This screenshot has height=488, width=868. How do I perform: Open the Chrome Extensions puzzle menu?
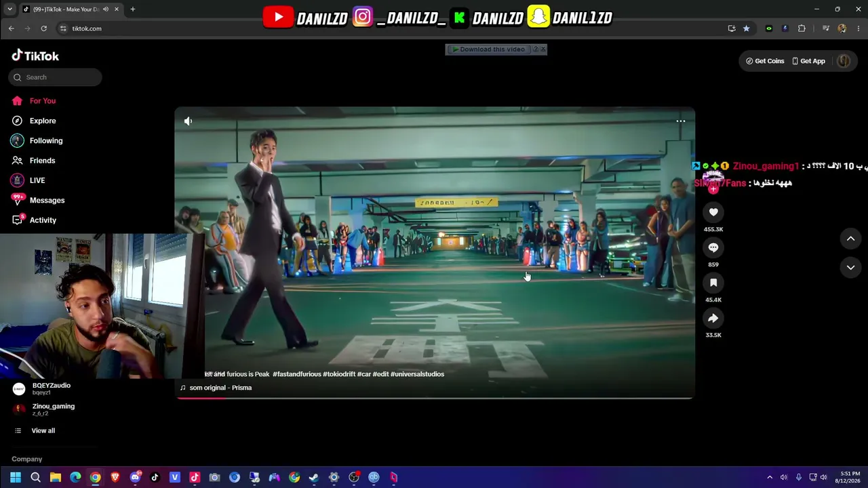pos(802,28)
